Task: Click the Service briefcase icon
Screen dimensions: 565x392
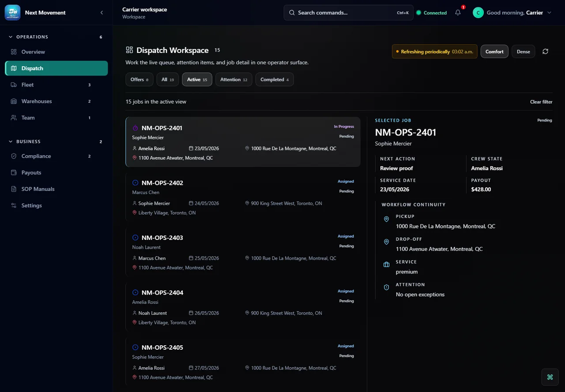Action: pyautogui.click(x=386, y=265)
